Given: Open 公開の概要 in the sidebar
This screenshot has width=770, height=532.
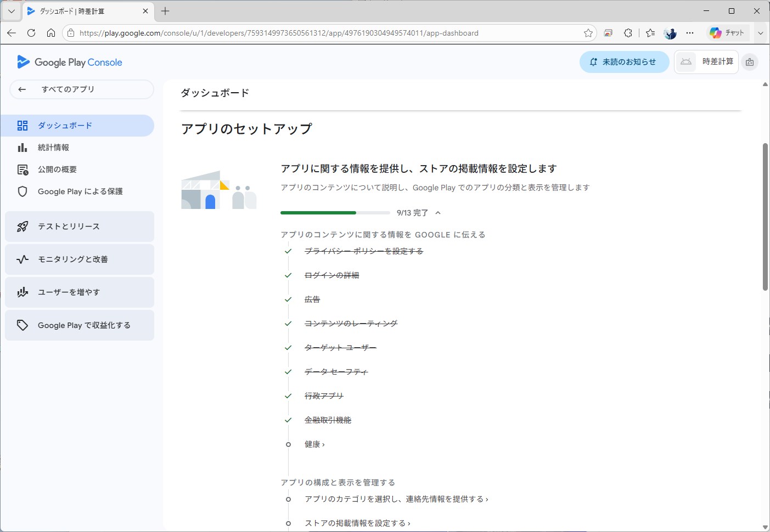Looking at the screenshot, I should 77,169.
